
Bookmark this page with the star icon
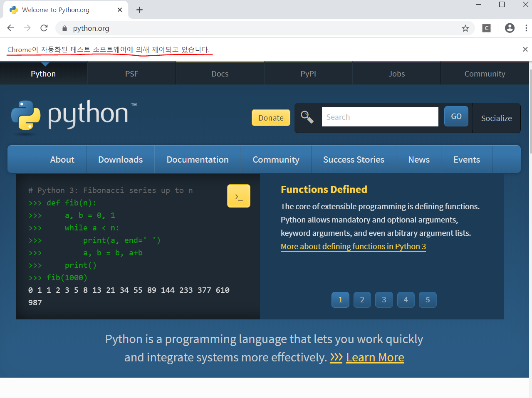pyautogui.click(x=465, y=28)
